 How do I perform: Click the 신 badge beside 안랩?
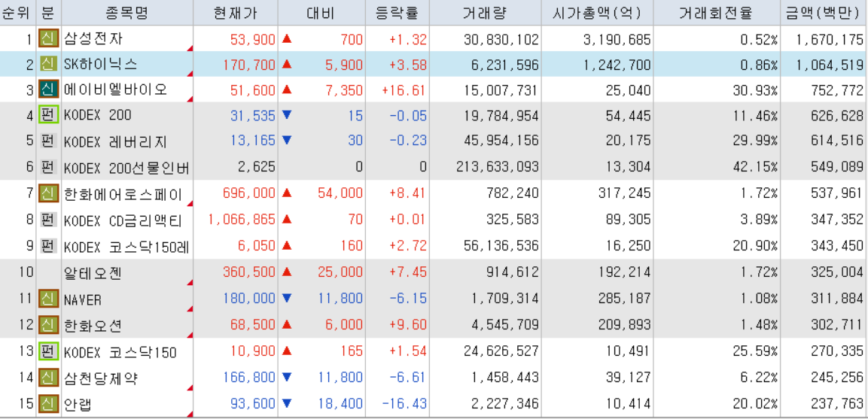coord(49,403)
